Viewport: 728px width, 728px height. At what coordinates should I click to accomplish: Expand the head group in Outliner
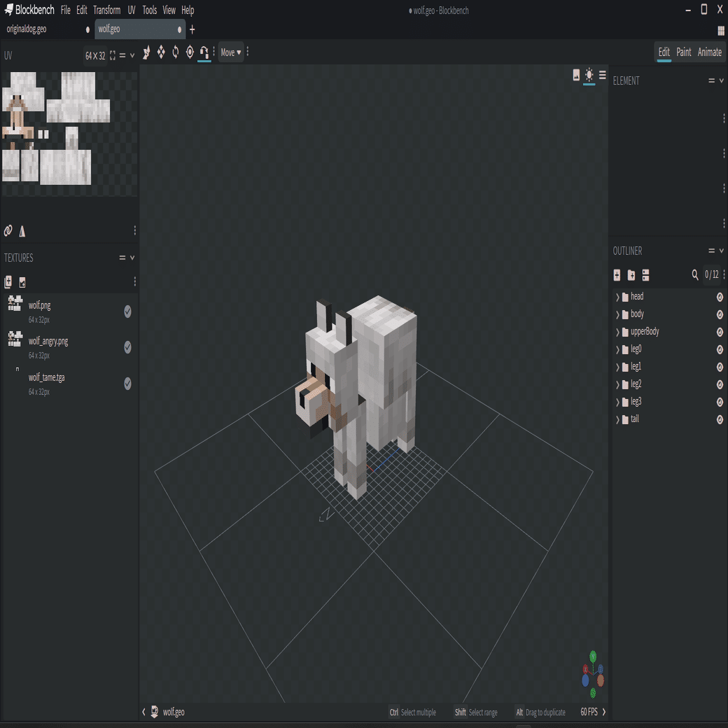pos(617,297)
